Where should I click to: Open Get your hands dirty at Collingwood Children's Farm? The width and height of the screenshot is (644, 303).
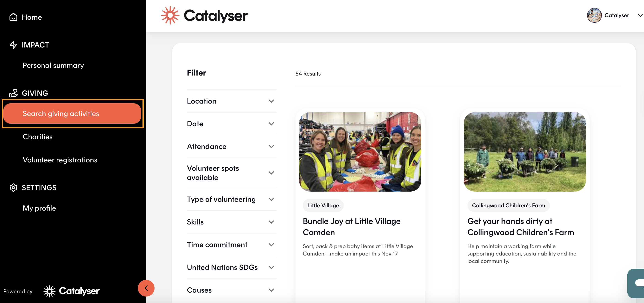tap(520, 227)
